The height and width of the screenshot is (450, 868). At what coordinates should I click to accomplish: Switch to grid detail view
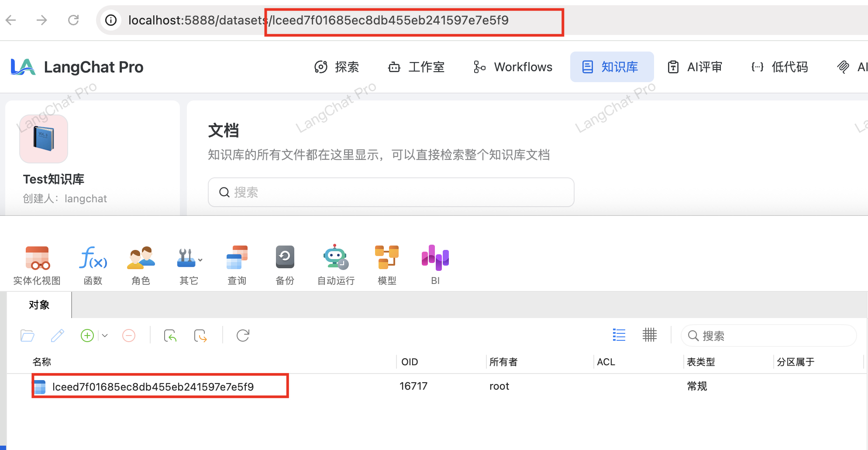(x=649, y=335)
